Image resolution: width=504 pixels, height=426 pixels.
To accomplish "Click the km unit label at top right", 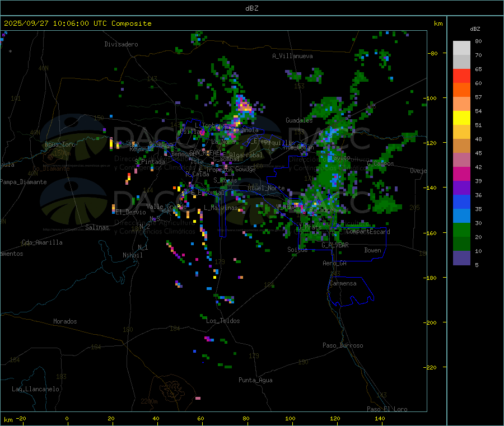I will pyautogui.click(x=438, y=24).
